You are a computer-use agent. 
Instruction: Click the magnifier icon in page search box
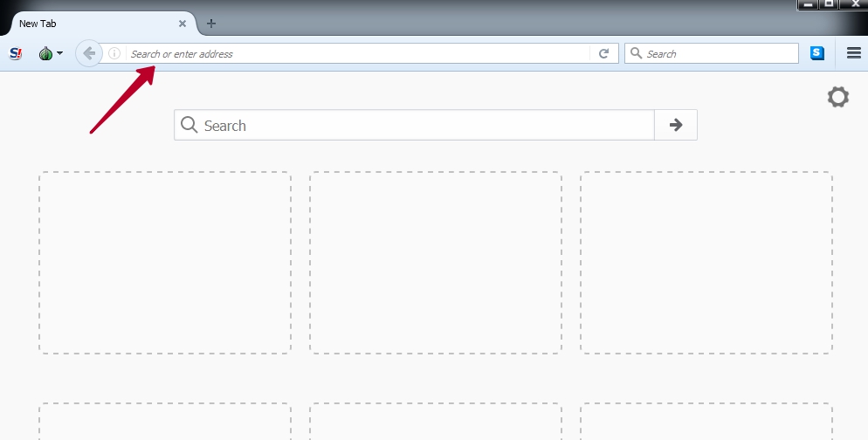(x=189, y=126)
